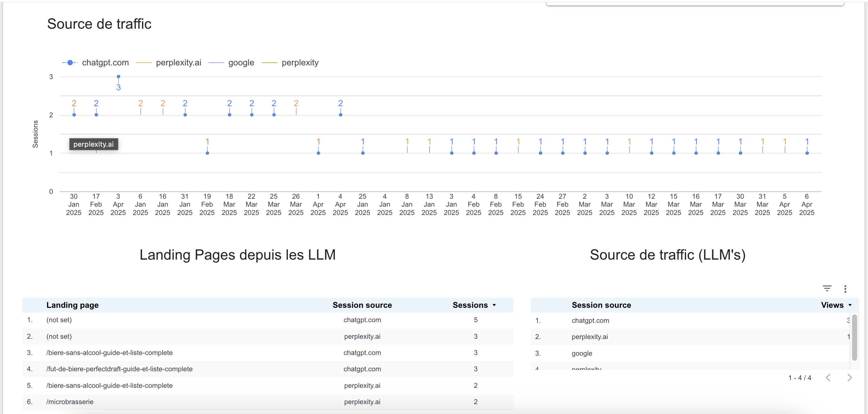Go to previous page of source table
868x414 pixels.
click(828, 378)
